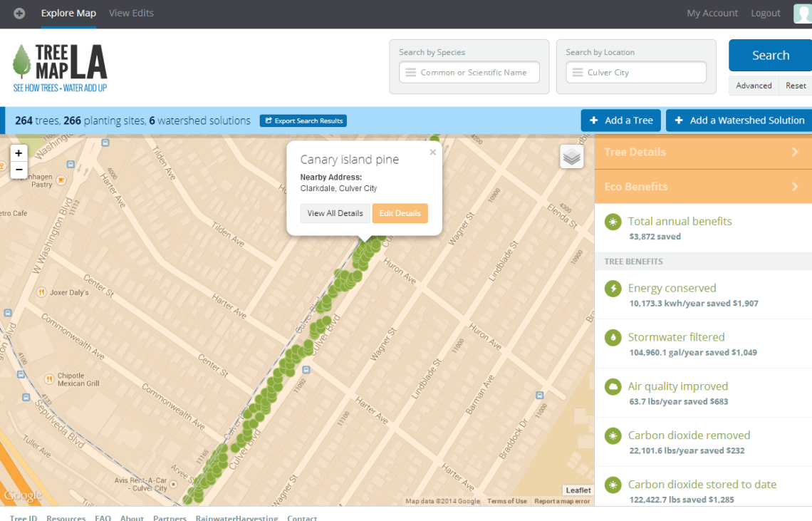Switch to the View Edits tab
Viewport: 812px width, 521px height.
(x=131, y=13)
